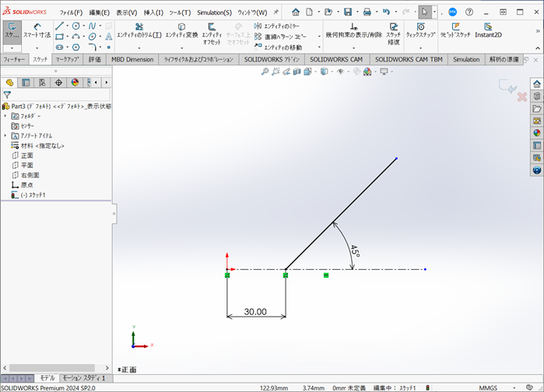Select the Polygon sketch tool
The height and width of the screenshot is (392, 544).
point(76,47)
